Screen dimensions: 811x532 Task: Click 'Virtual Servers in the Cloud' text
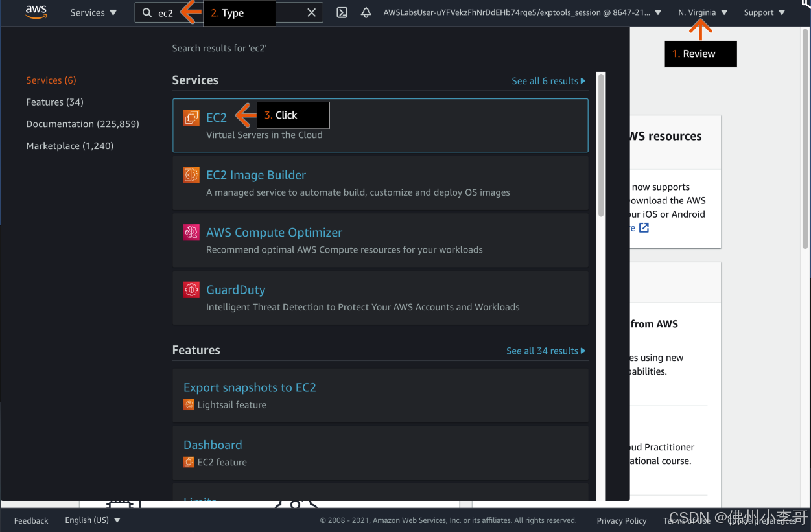264,135
